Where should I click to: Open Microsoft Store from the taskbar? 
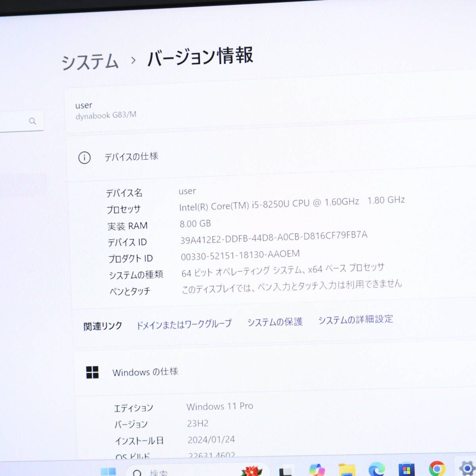click(406, 470)
